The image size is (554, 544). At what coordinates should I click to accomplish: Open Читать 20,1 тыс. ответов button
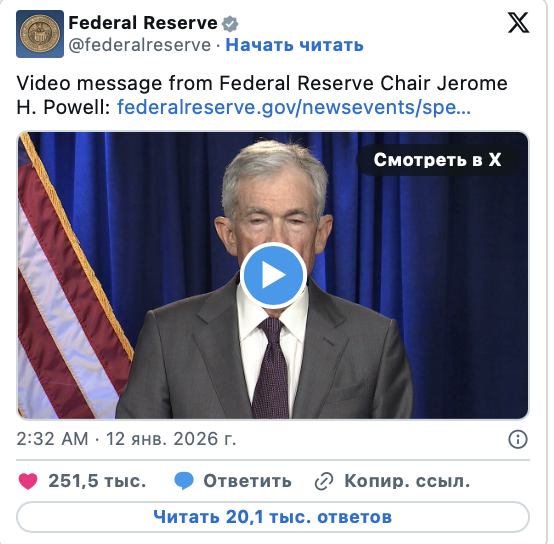click(273, 517)
